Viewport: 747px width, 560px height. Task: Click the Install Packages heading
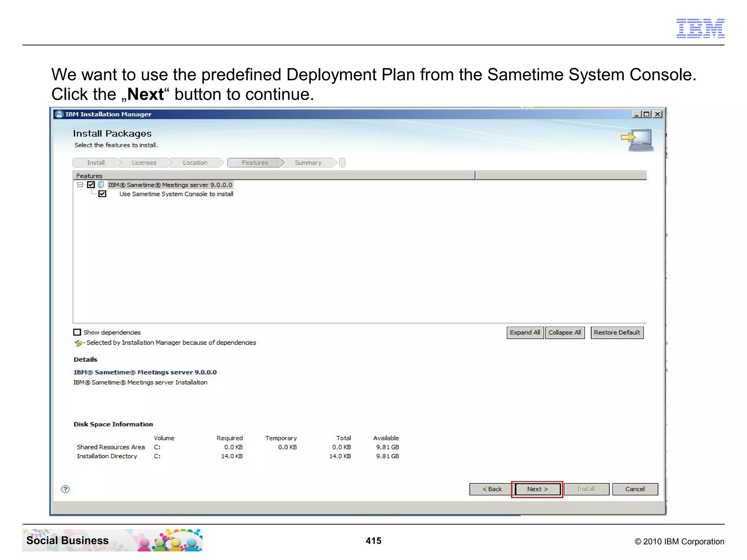[112, 134]
